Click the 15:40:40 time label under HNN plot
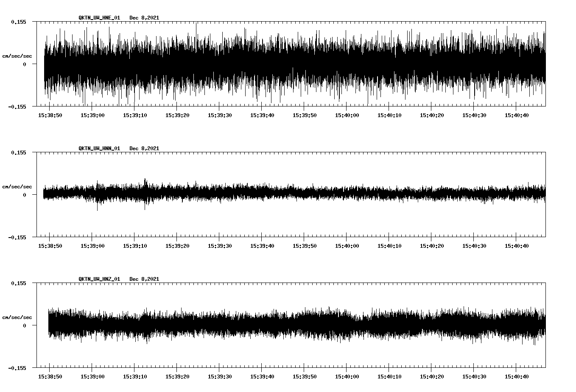The width and height of the screenshot is (576, 392). 517,246
